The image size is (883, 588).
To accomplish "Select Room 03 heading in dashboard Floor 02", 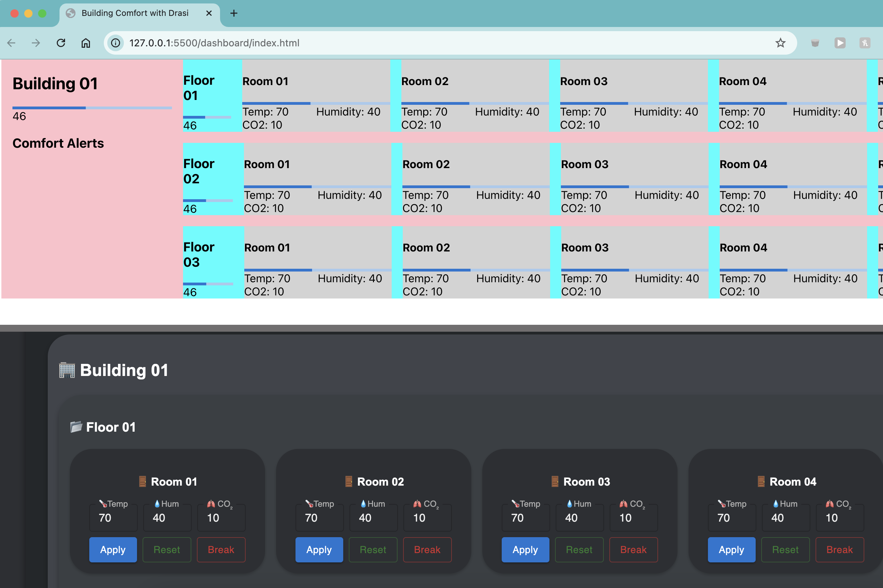I will [584, 164].
